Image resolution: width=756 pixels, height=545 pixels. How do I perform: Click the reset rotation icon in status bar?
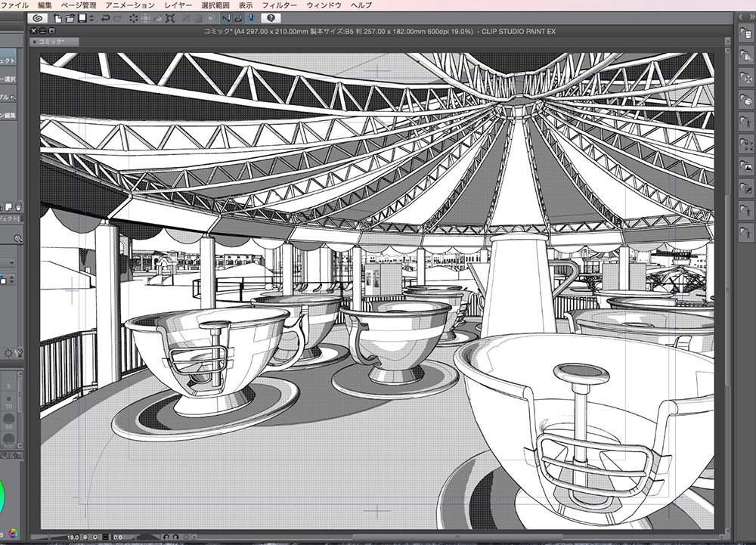[x=187, y=537]
